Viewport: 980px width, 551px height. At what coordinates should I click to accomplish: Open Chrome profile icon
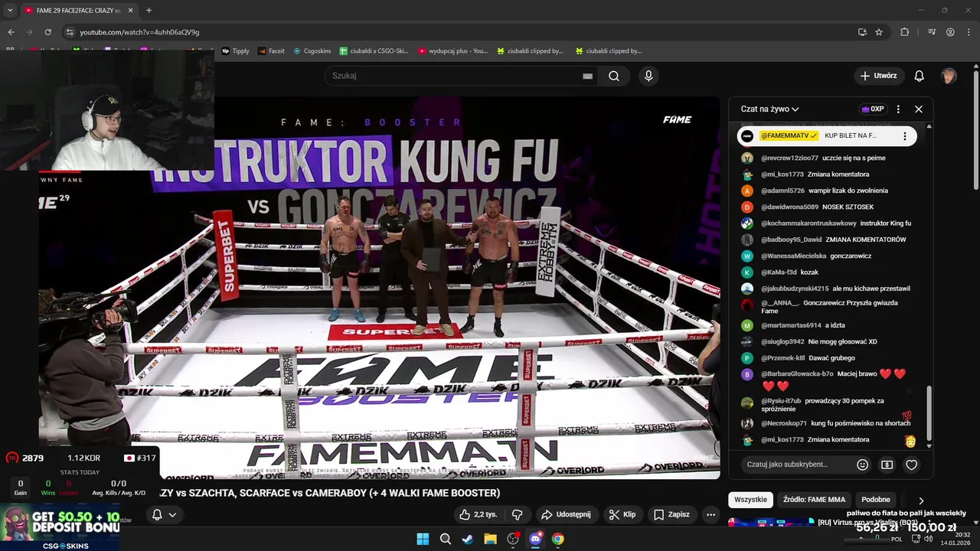(x=950, y=32)
